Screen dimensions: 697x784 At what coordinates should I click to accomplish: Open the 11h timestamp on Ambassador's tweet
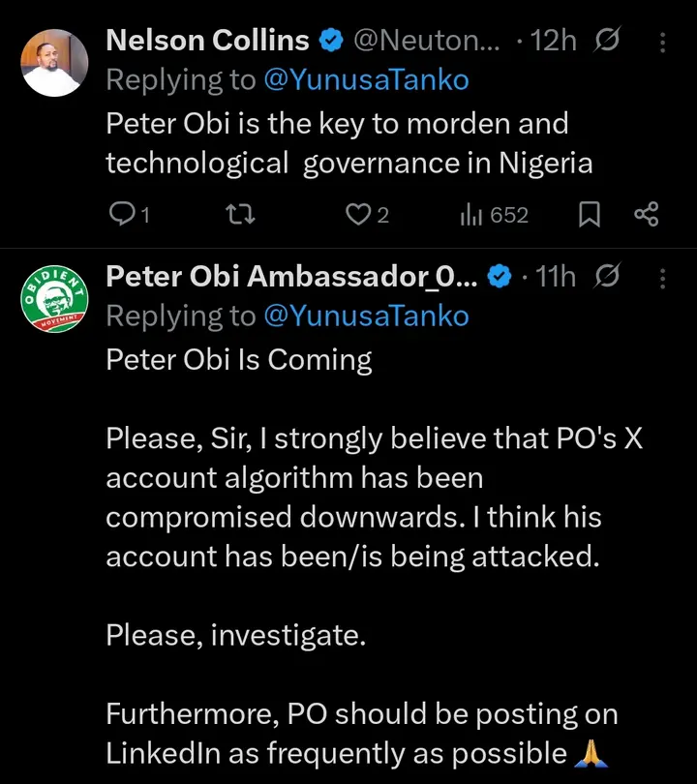[x=556, y=279]
